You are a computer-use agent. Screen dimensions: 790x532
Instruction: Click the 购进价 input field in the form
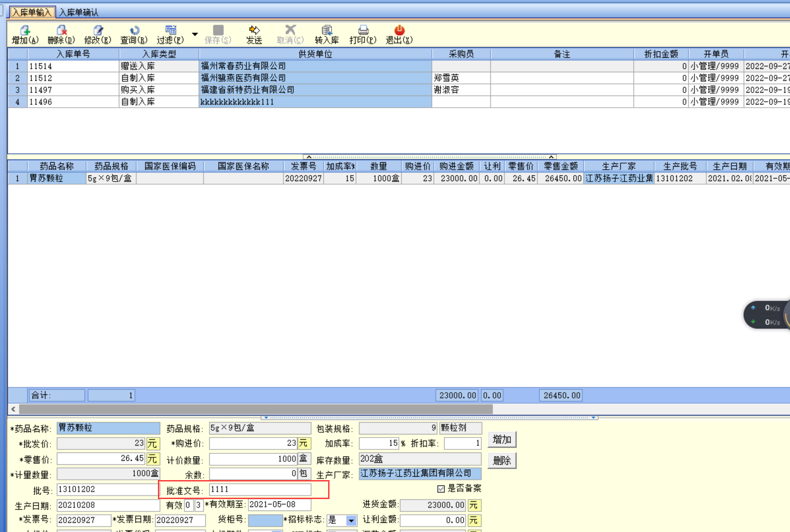click(x=253, y=443)
